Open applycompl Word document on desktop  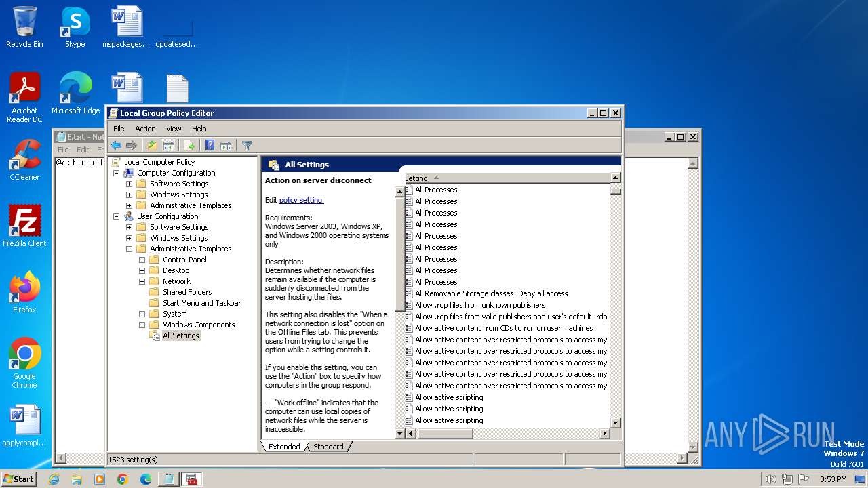(x=24, y=426)
